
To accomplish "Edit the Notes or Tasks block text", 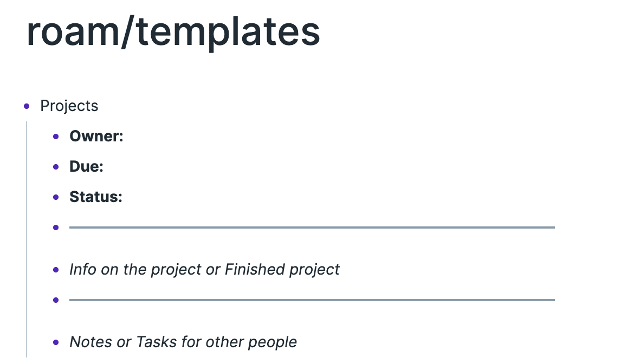I will [183, 342].
